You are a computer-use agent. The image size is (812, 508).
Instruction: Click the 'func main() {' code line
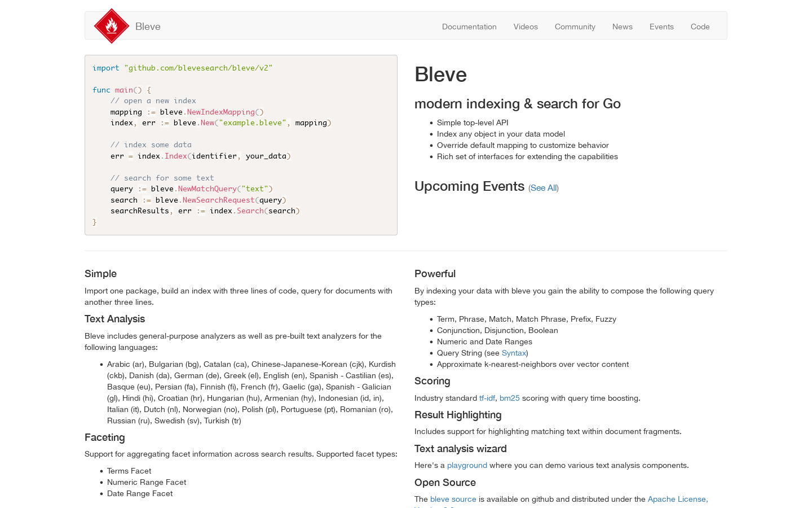(122, 90)
